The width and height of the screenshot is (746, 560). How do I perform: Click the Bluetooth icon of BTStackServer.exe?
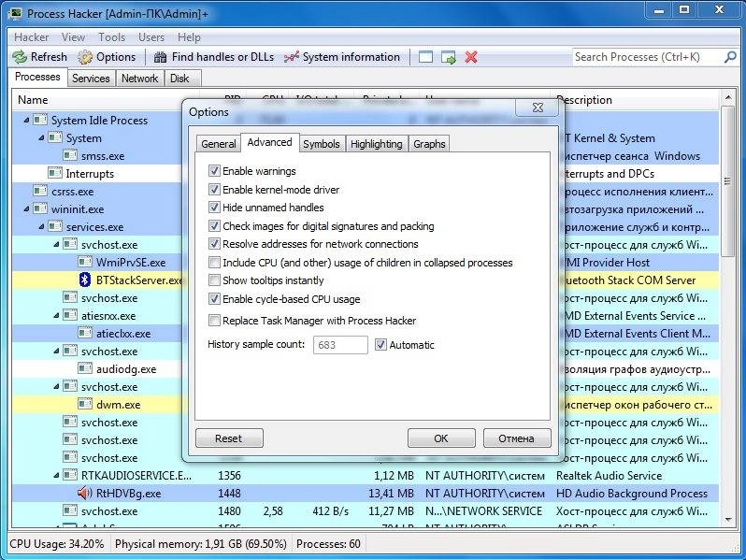click(x=85, y=280)
